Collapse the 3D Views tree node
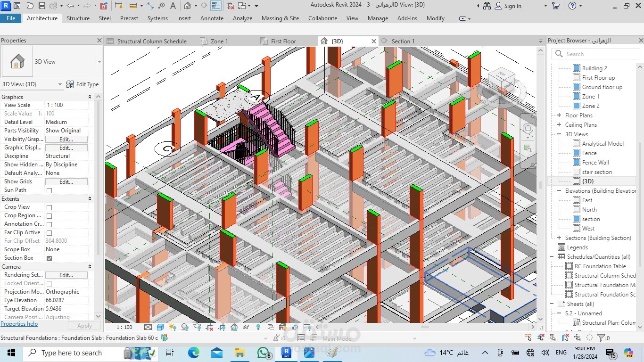Screen dimensions: 644x362 click(x=559, y=134)
